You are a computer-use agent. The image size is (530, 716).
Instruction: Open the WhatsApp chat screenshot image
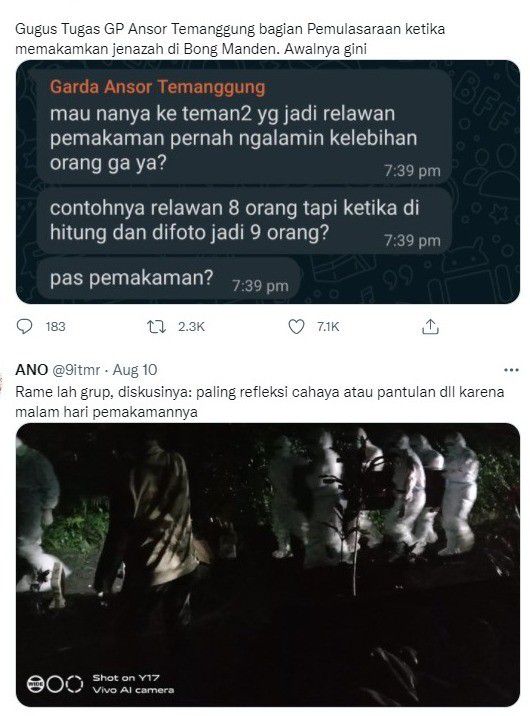click(x=268, y=182)
